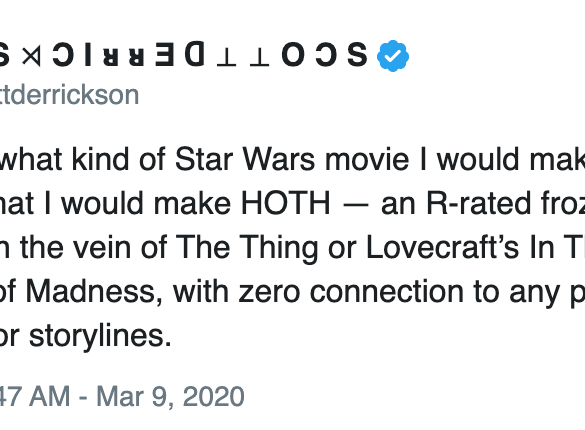Screen dimensions: 585x430
Task: Click the letter S beside verified badge
Action: [x=357, y=55]
